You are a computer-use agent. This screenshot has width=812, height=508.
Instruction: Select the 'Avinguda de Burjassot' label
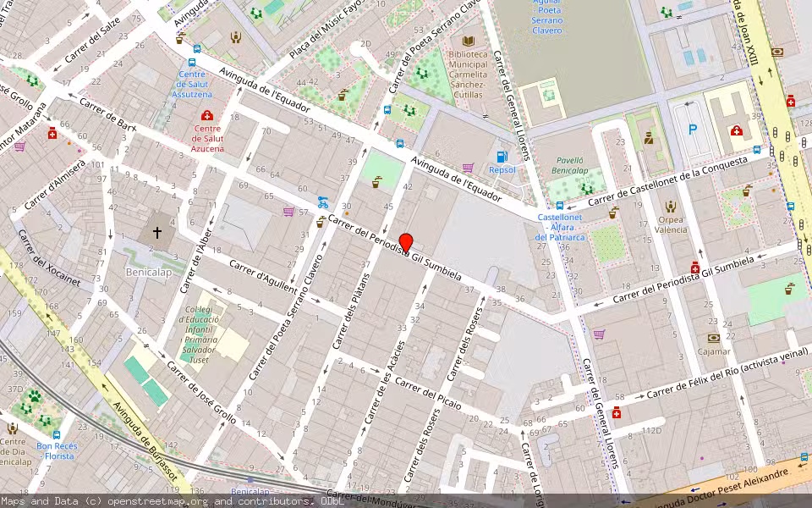click(x=145, y=440)
